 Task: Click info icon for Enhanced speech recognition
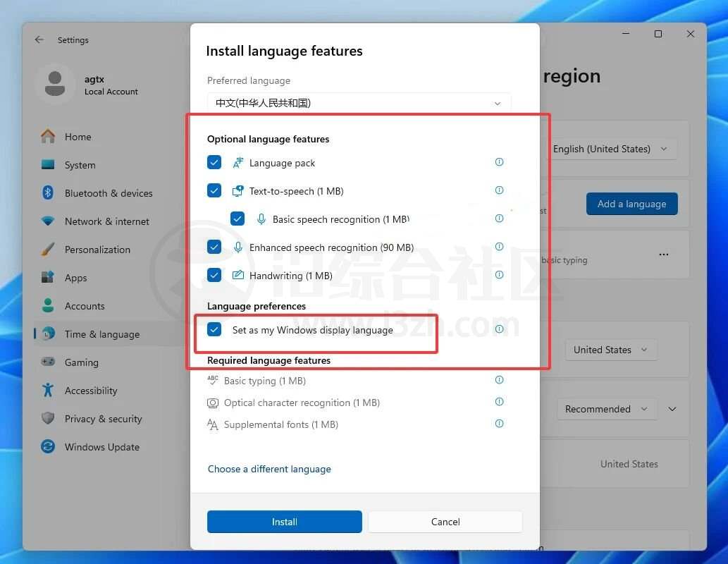coord(499,247)
